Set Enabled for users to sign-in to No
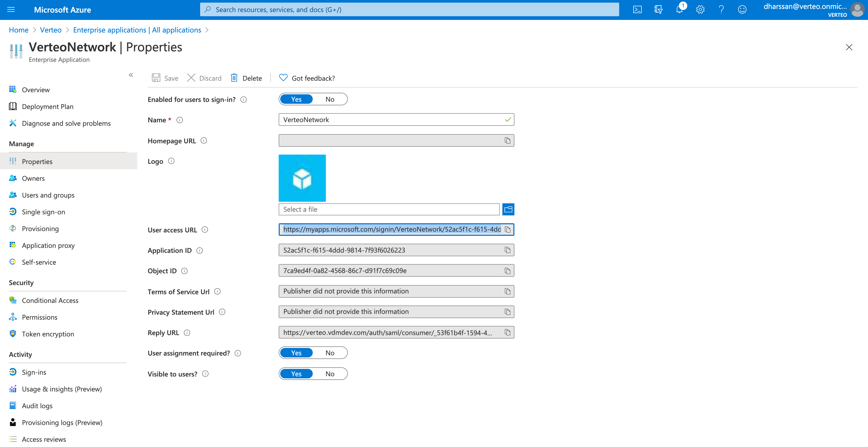Screen dimensions: 868x447 click(330, 99)
